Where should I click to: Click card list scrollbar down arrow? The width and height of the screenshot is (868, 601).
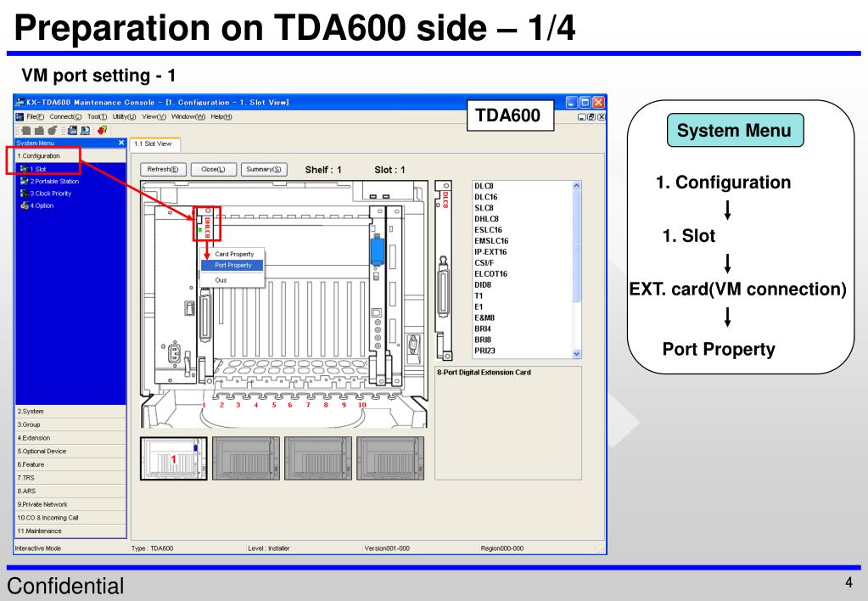coord(576,353)
